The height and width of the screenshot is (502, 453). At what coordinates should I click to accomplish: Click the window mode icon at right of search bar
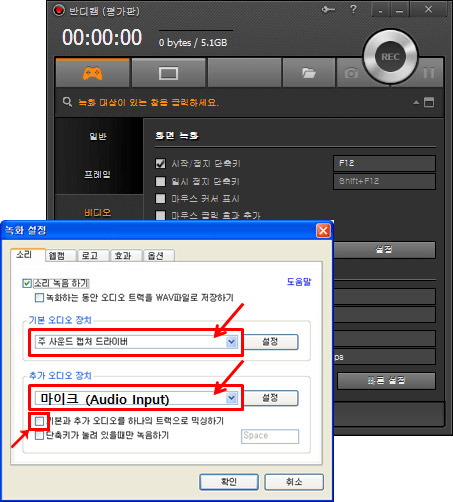(x=429, y=102)
